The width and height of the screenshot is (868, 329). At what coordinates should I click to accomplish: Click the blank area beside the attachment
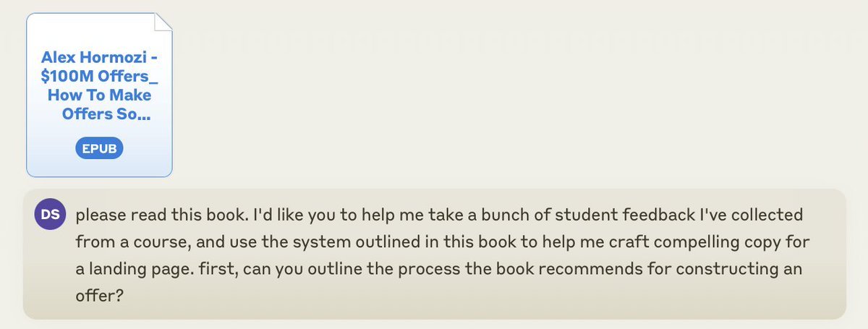pos(506,95)
